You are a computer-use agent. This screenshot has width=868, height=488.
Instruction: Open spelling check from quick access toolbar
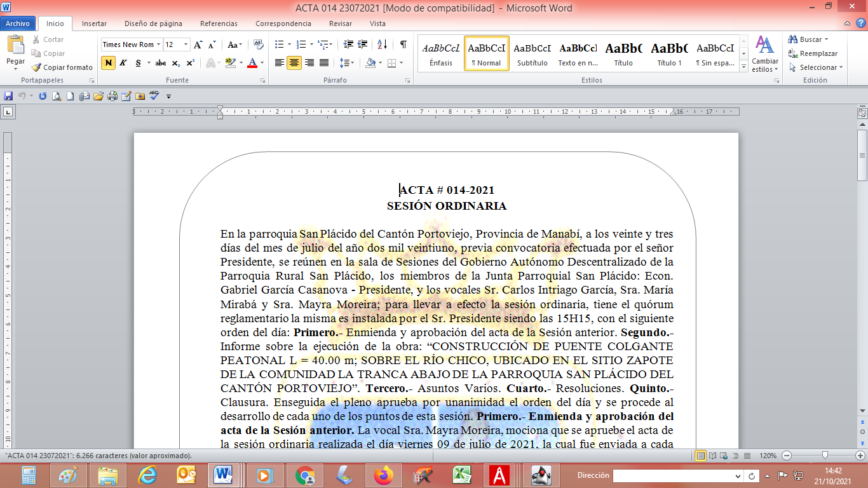[154, 96]
